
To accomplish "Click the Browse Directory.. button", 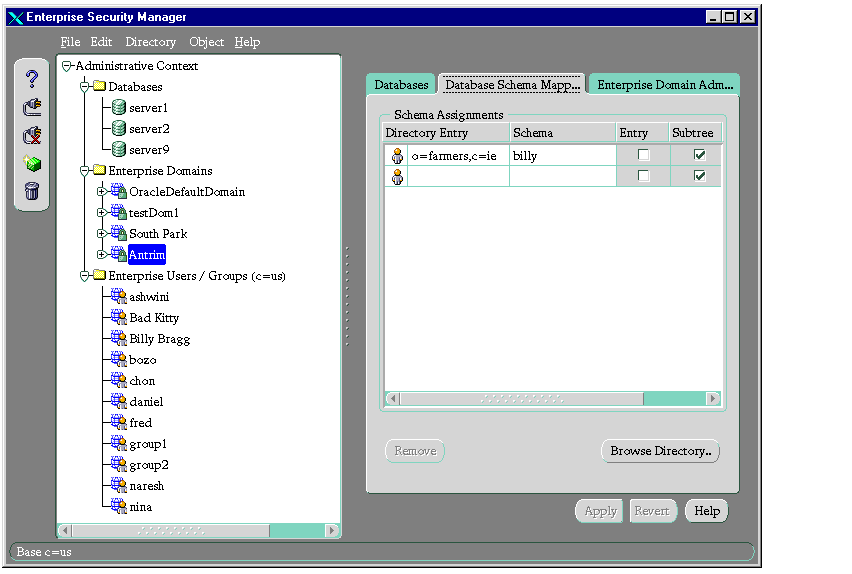I will tap(660, 451).
